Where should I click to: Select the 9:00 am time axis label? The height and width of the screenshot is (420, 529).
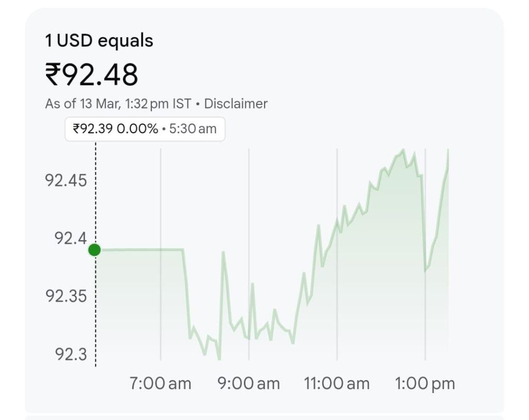pyautogui.click(x=248, y=384)
